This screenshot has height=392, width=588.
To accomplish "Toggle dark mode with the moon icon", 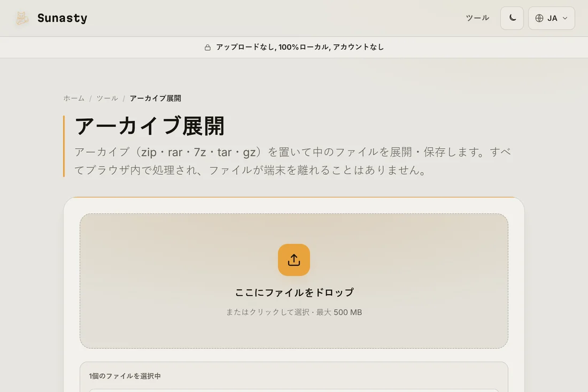I will [512, 18].
